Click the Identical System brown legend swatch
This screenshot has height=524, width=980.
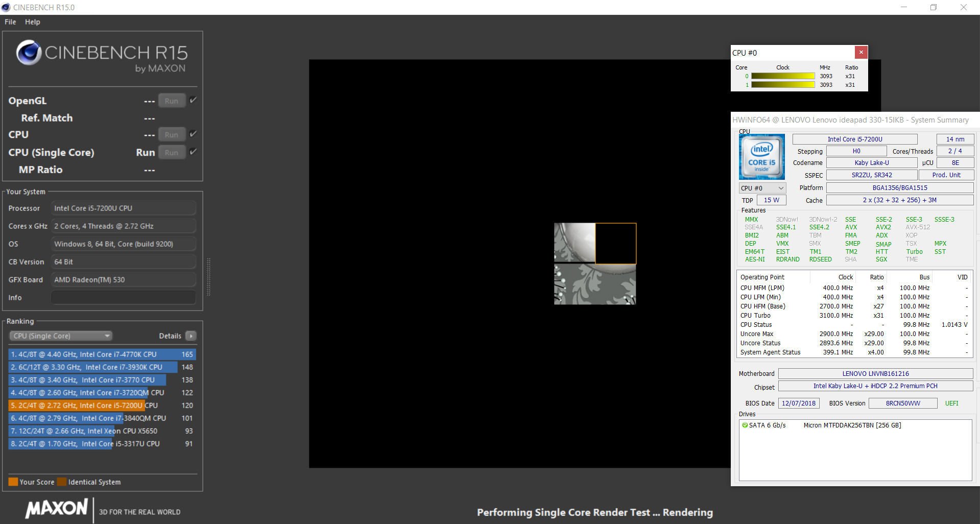coord(62,482)
